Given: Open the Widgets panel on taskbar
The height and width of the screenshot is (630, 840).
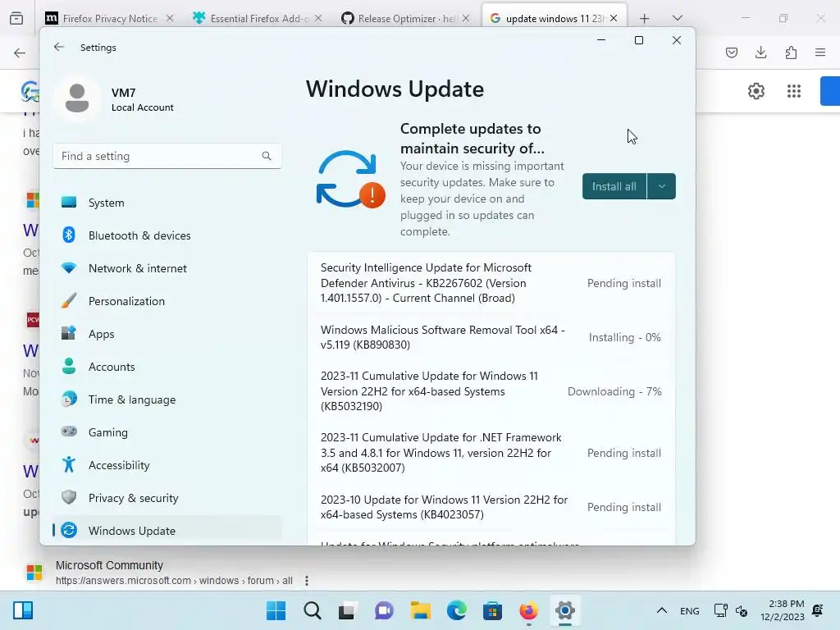Looking at the screenshot, I should (x=23, y=610).
